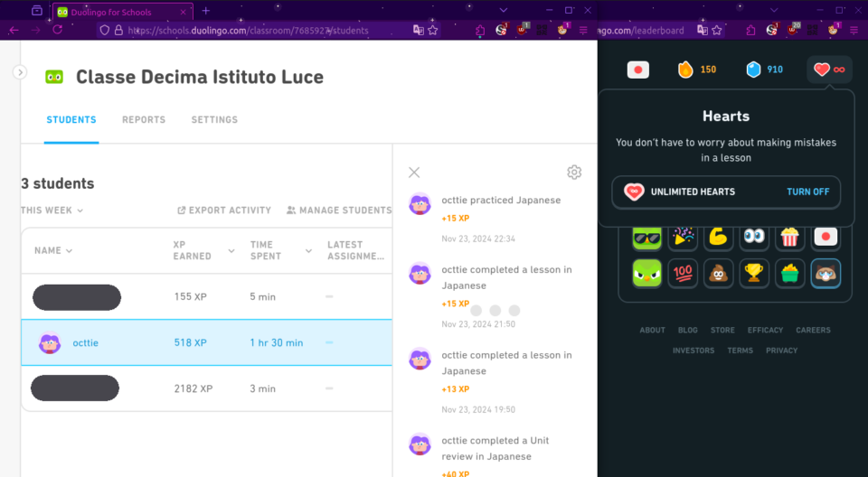This screenshot has width=868, height=477.
Task: Open the gems counter showing 910
Action: tap(765, 70)
